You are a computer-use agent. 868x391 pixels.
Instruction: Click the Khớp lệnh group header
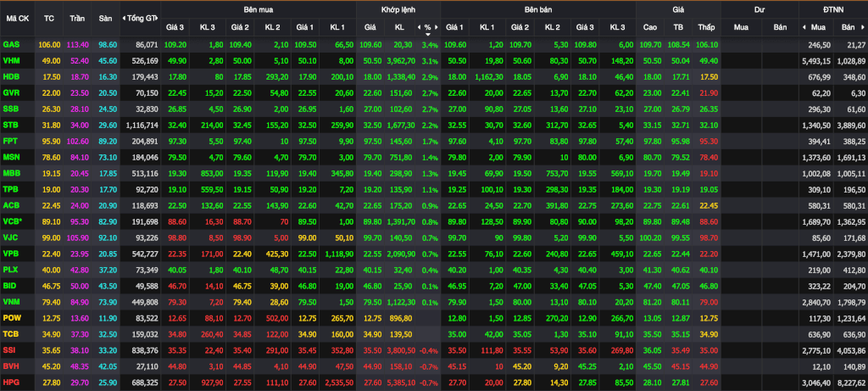(x=398, y=10)
